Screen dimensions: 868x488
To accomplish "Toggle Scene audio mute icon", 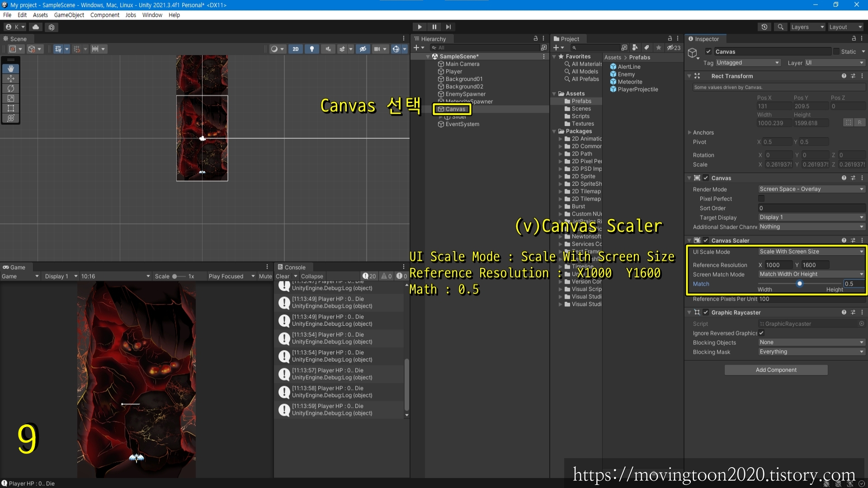I will click(x=328, y=49).
